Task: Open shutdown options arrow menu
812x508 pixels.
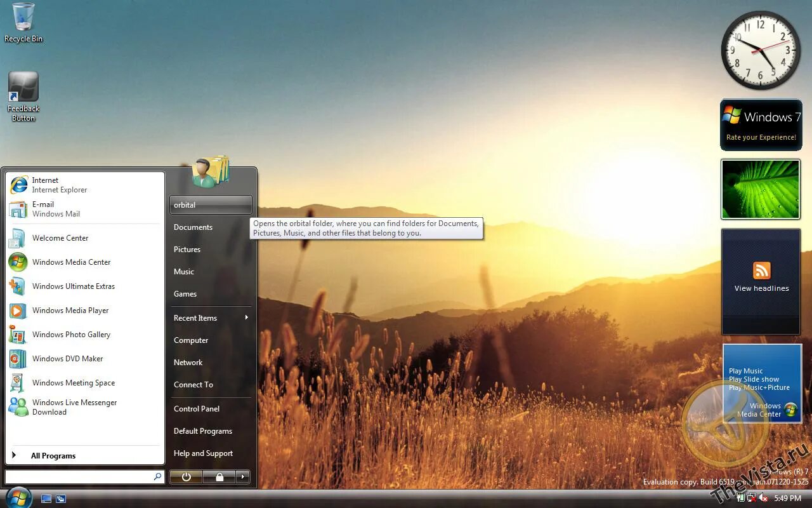Action: coord(243,477)
